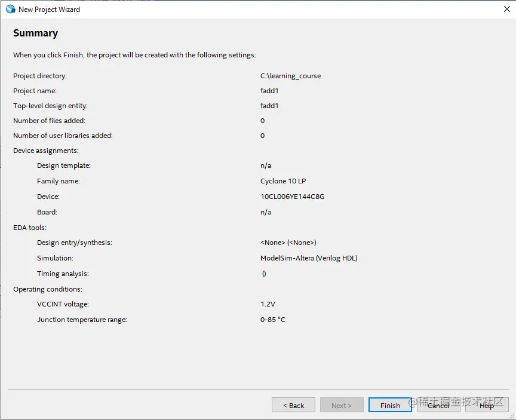Viewport: 516px width, 420px height.
Task: Select the Summary heading
Action: (x=36, y=33)
